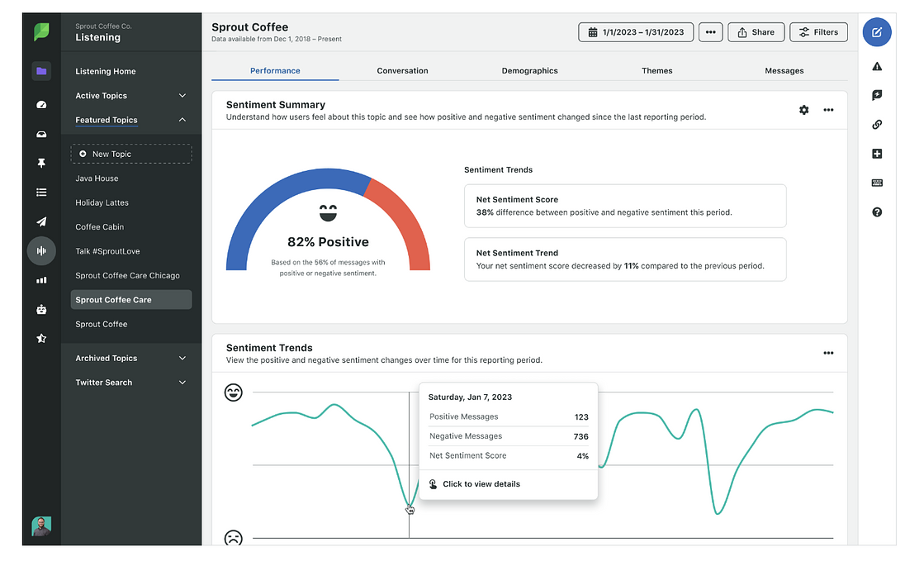The width and height of the screenshot is (924, 571).
Task: Select the Sprout Coffee Care Chicago topic
Action: (x=127, y=275)
